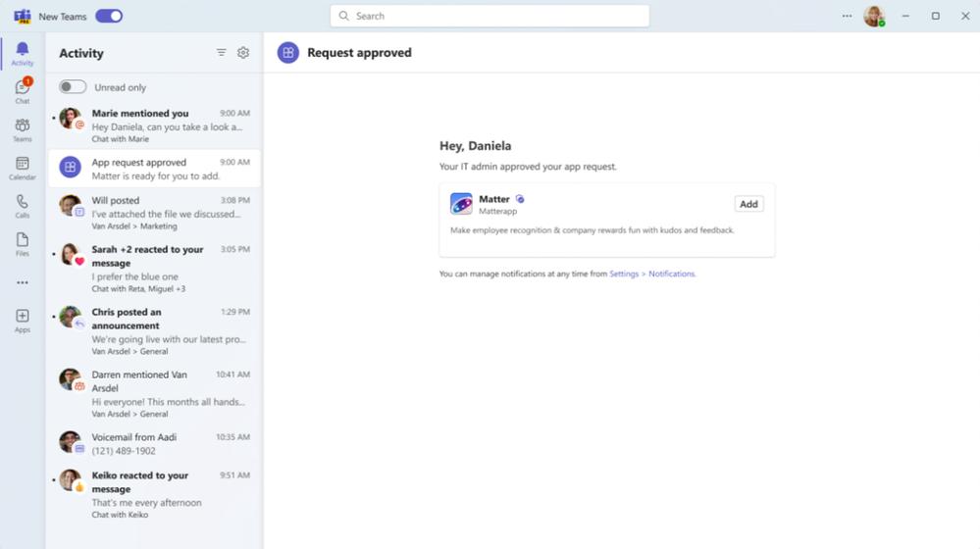Image resolution: width=980 pixels, height=549 pixels.
Task: Click the Matter app name
Action: (493, 199)
